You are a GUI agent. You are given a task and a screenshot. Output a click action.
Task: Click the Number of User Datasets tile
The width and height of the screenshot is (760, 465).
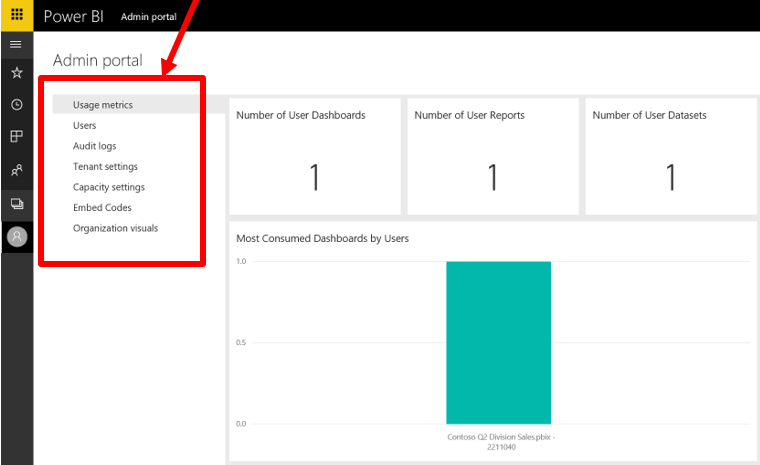(x=671, y=157)
